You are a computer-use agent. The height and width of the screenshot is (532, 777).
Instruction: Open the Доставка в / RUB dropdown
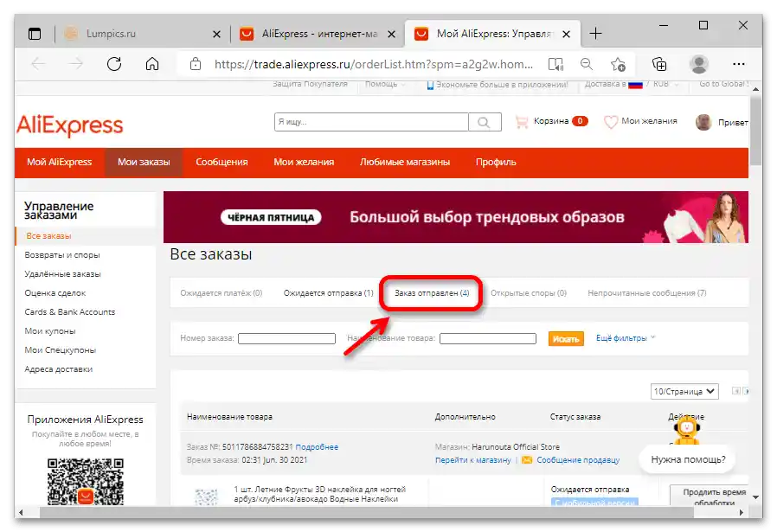[x=632, y=84]
